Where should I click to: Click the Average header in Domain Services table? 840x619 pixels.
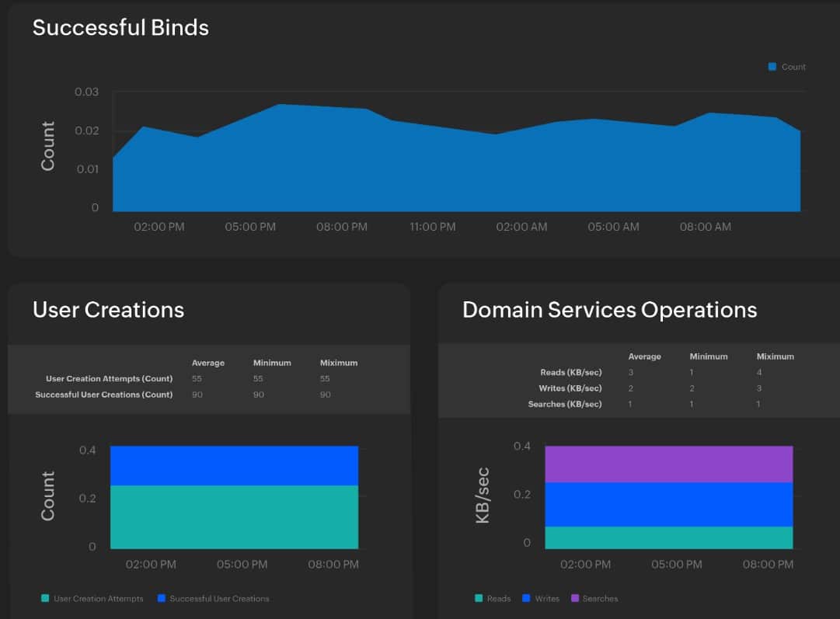point(644,356)
